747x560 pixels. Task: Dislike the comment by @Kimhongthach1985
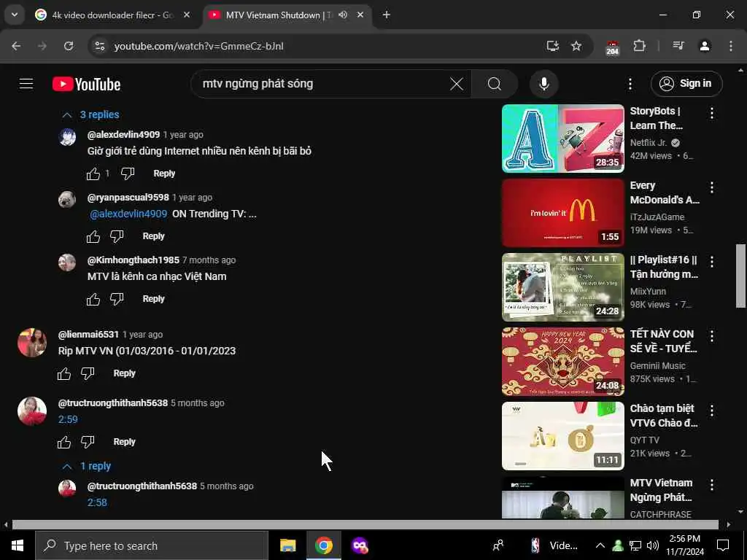117,300
